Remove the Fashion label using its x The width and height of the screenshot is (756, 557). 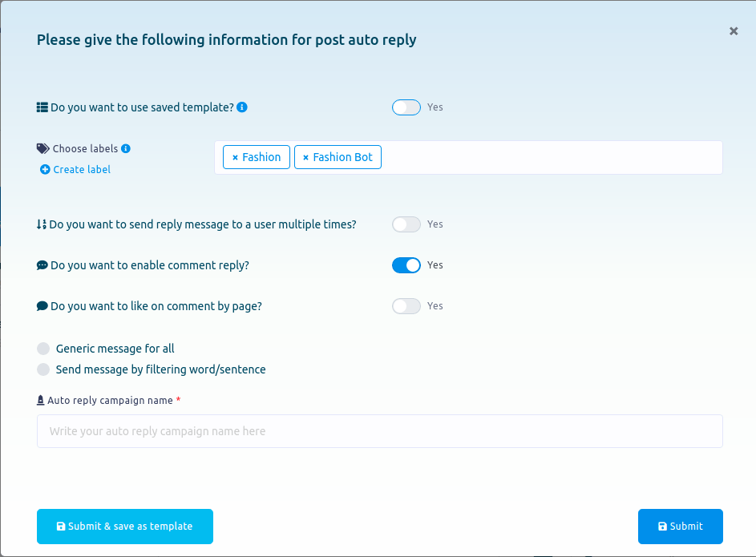pyautogui.click(x=235, y=158)
